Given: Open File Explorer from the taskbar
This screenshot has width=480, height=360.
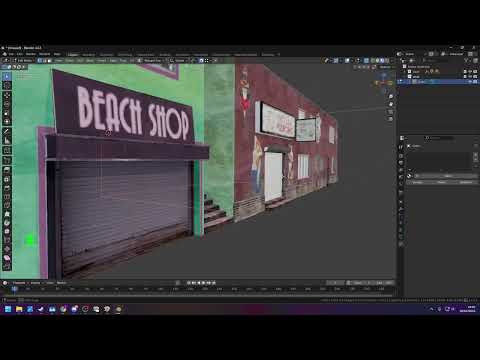Looking at the screenshot, I should [19, 309].
